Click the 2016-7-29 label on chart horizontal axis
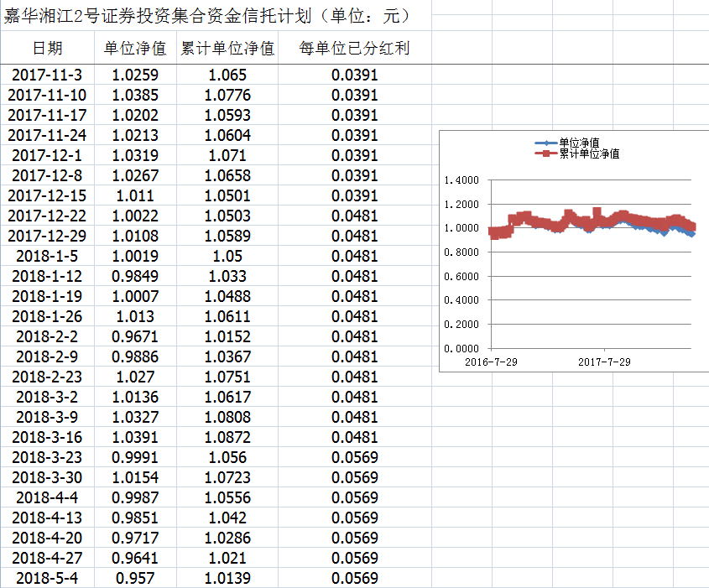The height and width of the screenshot is (588, 709). tap(491, 362)
